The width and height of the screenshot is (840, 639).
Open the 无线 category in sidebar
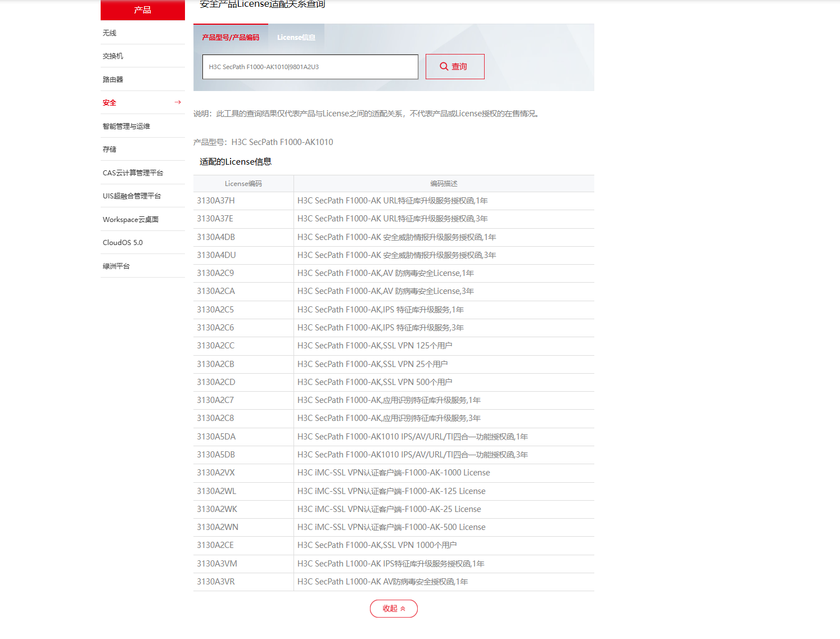110,33
